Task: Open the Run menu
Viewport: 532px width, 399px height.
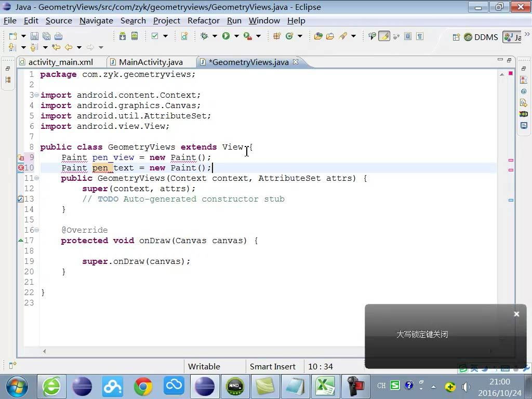Action: (x=234, y=21)
